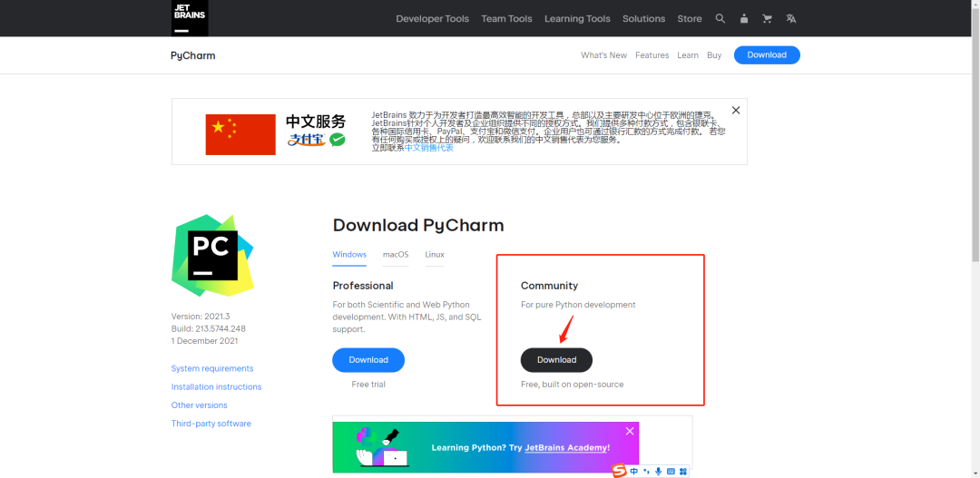The height and width of the screenshot is (478, 980).
Task: Click the Sogou input method S logo
Action: (619, 471)
